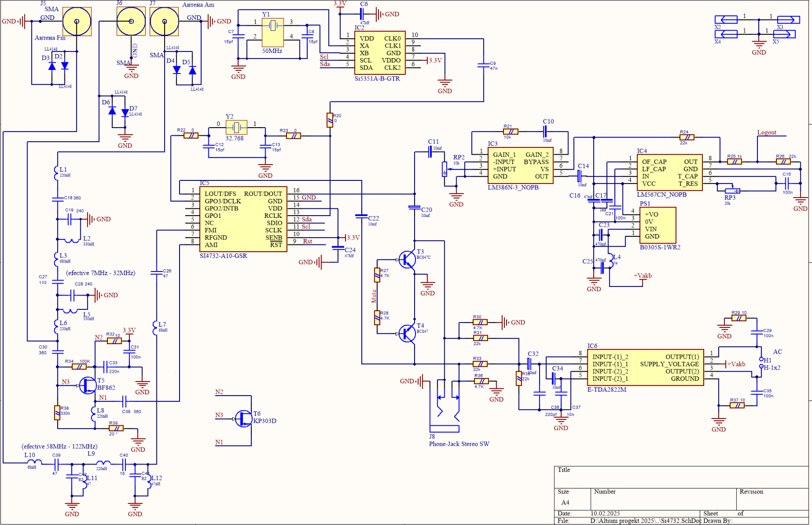812x525 pixels.
Task: Select capacitor C22 10mf symbol
Action: click(362, 216)
